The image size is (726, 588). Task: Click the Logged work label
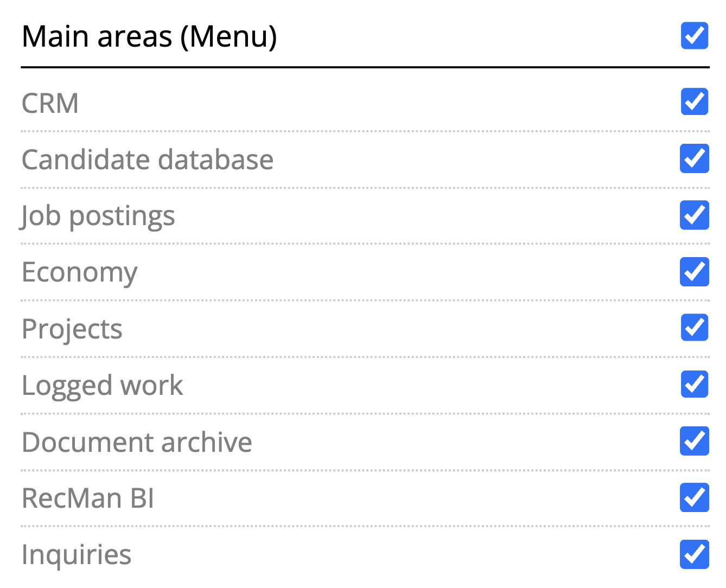103,385
